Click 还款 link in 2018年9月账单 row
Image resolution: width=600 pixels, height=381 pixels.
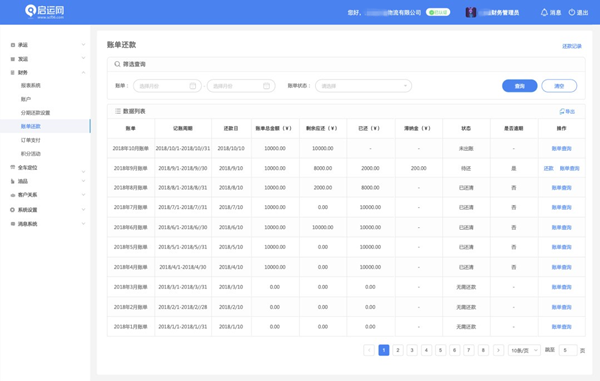548,168
